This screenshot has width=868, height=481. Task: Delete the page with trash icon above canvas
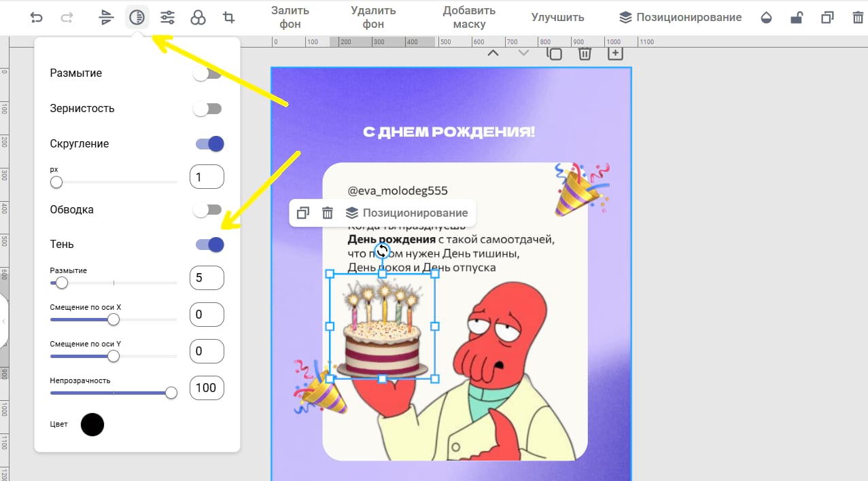[x=585, y=53]
